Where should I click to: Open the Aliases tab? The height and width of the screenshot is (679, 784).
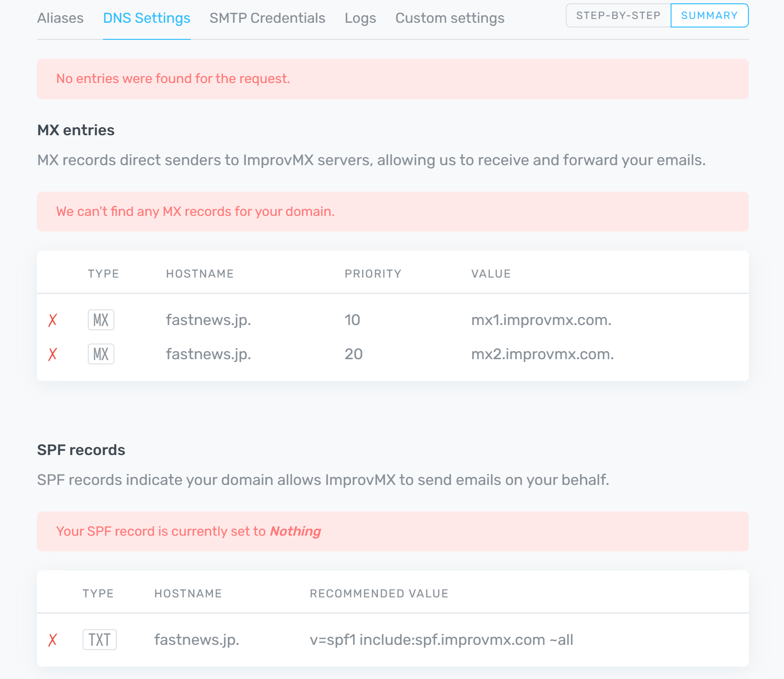(60, 18)
